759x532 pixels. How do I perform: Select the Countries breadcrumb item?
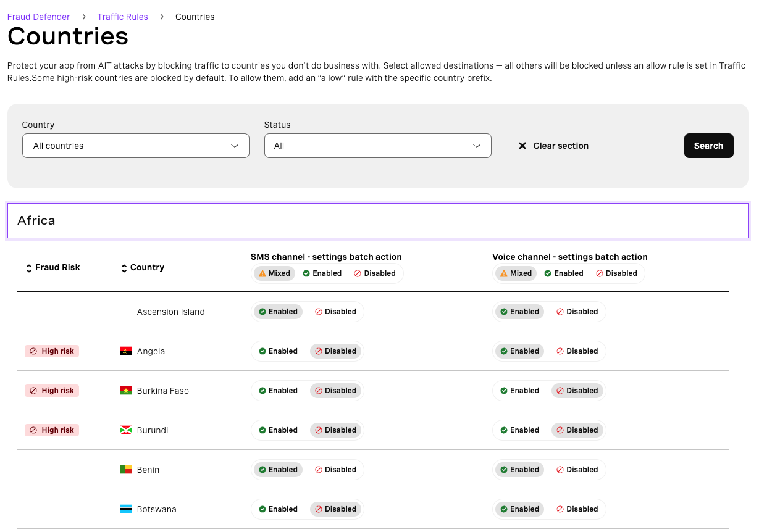[195, 17]
